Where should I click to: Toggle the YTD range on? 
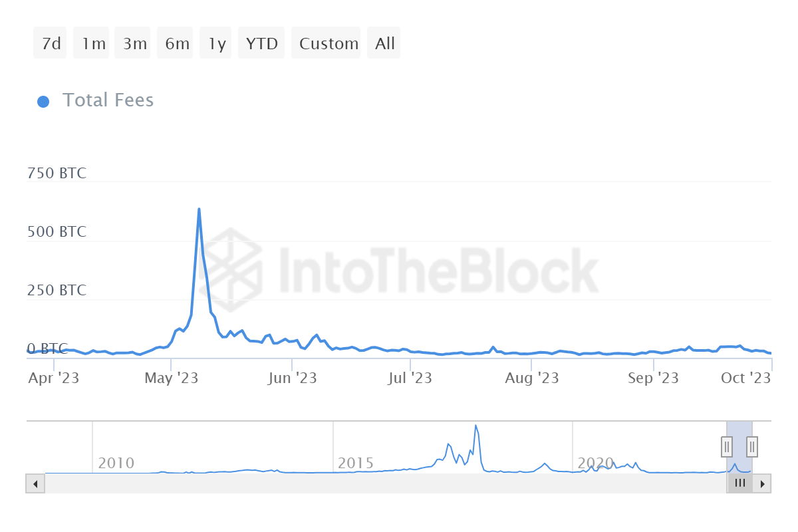pos(261,43)
